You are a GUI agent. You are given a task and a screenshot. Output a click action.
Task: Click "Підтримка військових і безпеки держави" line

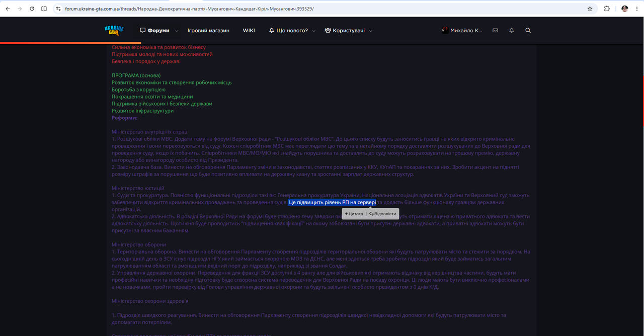[162, 104]
